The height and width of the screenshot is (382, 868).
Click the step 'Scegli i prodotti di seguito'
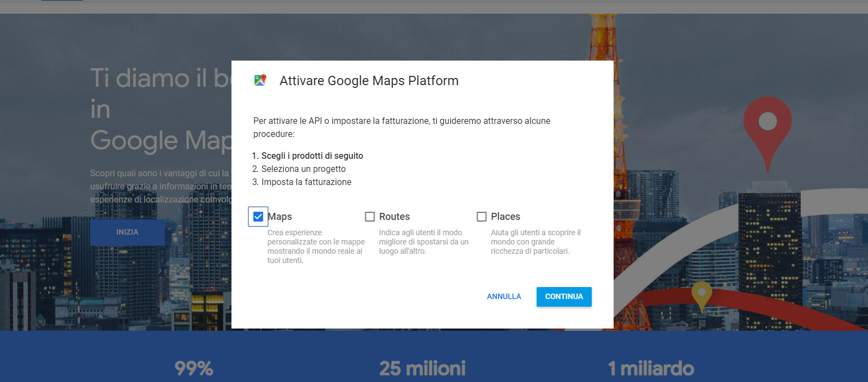(x=312, y=156)
